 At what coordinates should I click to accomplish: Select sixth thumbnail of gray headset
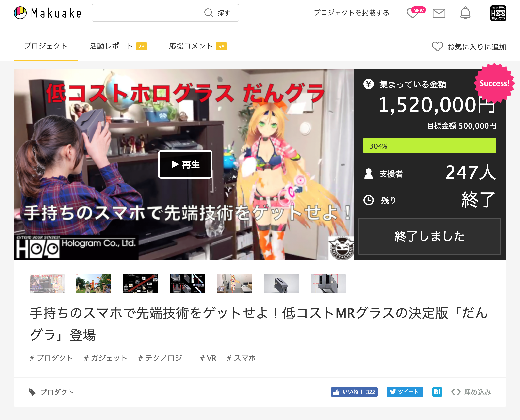281,283
